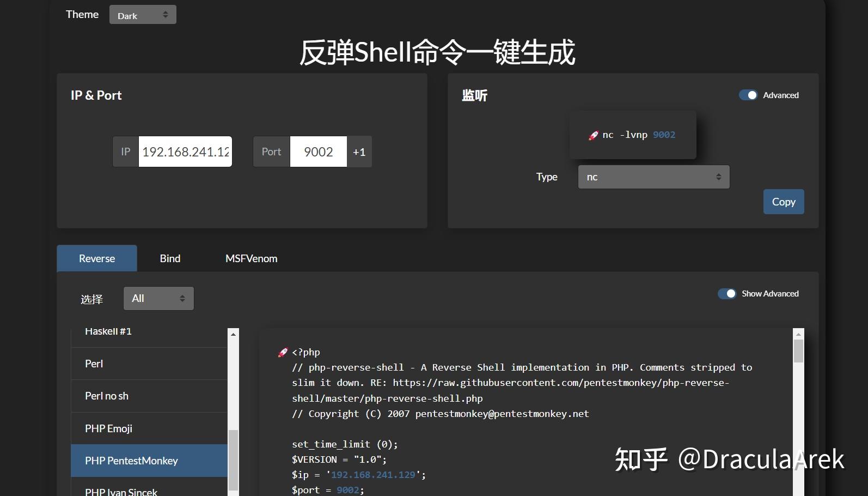Click the IP & Port panel heading
The width and height of the screenshot is (868, 496).
pos(96,95)
